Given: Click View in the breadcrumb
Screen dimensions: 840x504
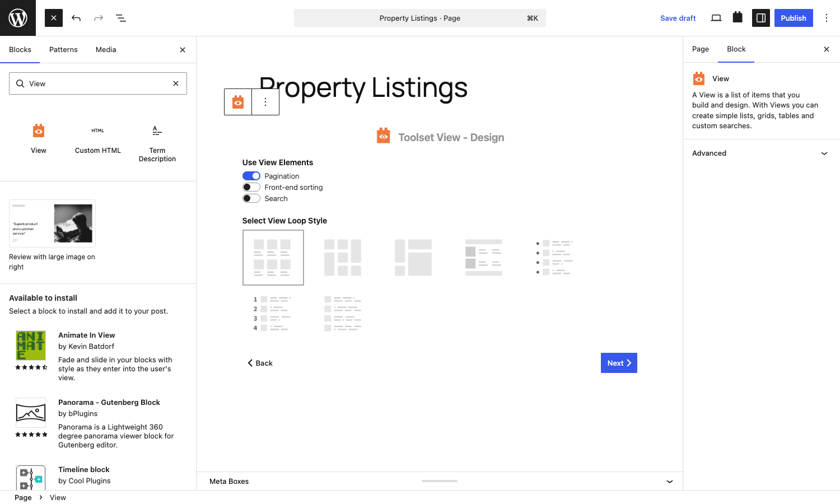Looking at the screenshot, I should 58,497.
